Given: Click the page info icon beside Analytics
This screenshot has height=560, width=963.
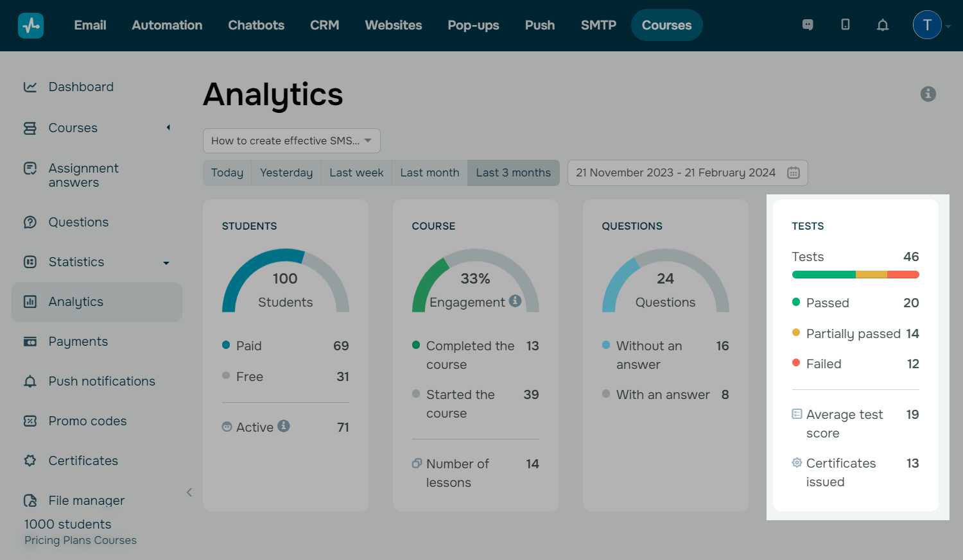Looking at the screenshot, I should pyautogui.click(x=928, y=94).
